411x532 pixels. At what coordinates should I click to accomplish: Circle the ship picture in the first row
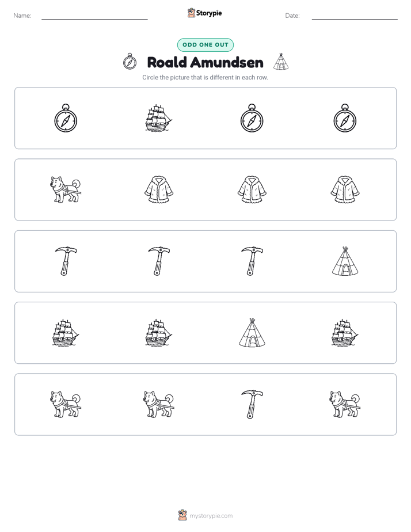click(x=159, y=117)
